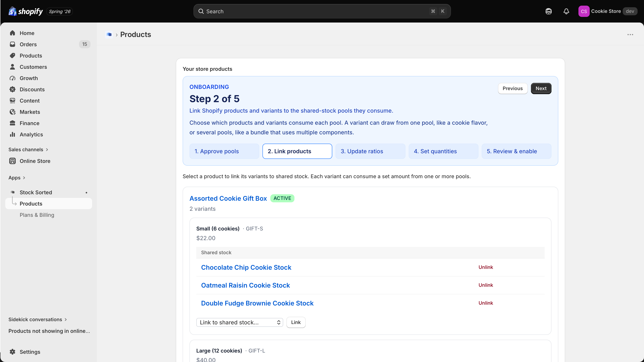The width and height of the screenshot is (644, 362).
Task: Click the Shopify logo
Action: pyautogui.click(x=26, y=11)
